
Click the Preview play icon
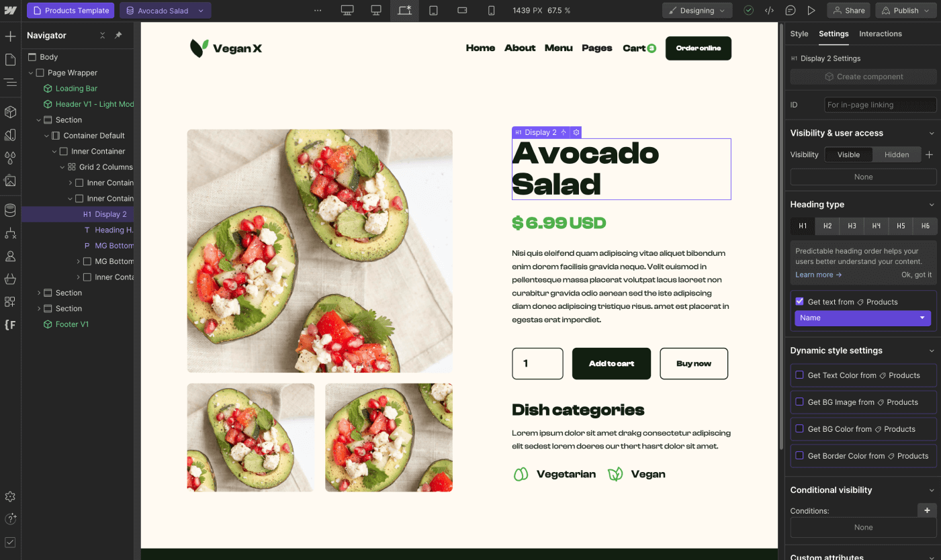coord(811,11)
